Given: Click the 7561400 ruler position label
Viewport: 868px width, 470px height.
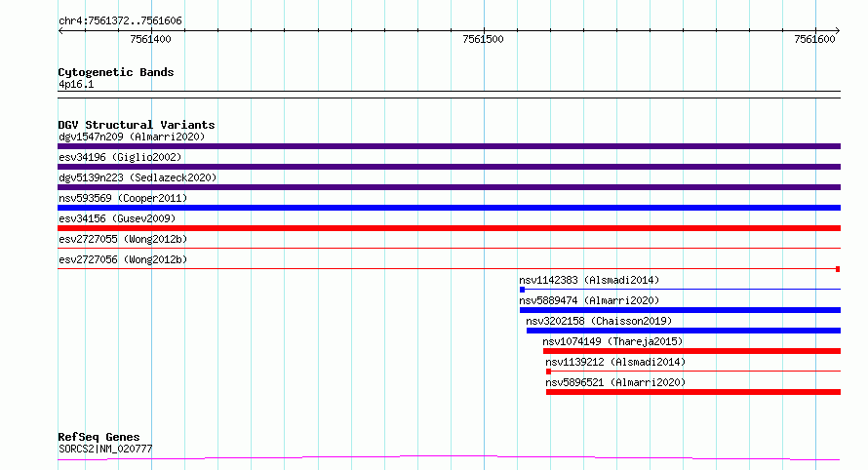Looking at the screenshot, I should pyautogui.click(x=150, y=39).
